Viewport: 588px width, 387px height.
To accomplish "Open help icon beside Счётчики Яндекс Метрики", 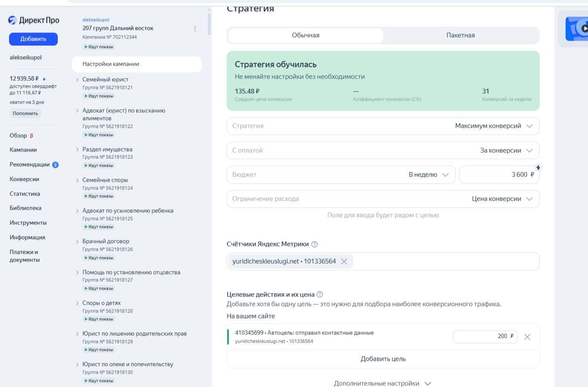I will click(x=315, y=244).
